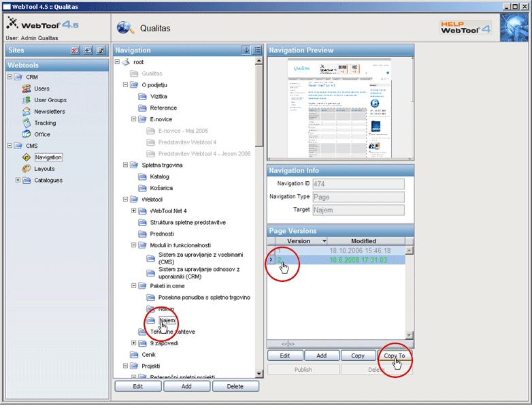Open the Office module
The image size is (532, 410).
coord(41,135)
